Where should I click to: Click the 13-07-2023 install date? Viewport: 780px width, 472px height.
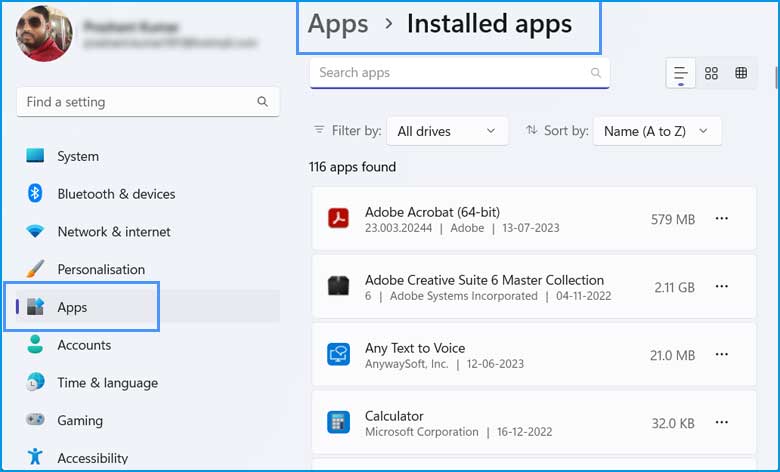[x=531, y=228]
